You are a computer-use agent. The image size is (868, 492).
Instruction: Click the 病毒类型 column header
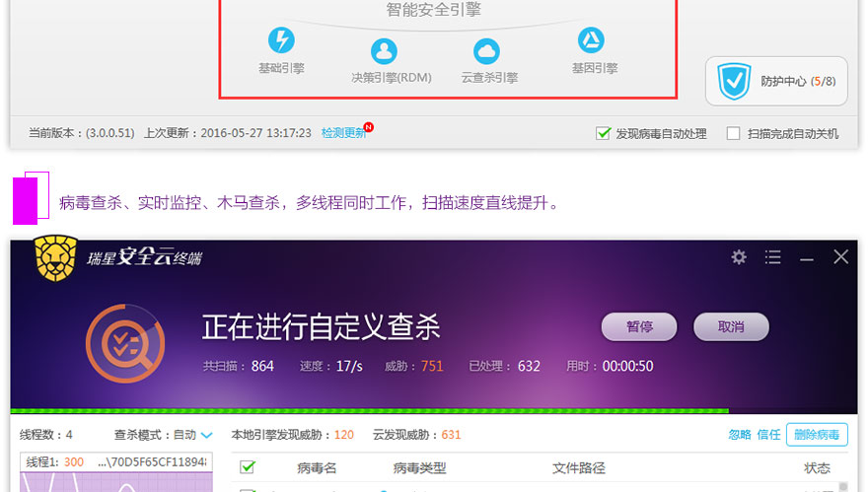pyautogui.click(x=419, y=468)
